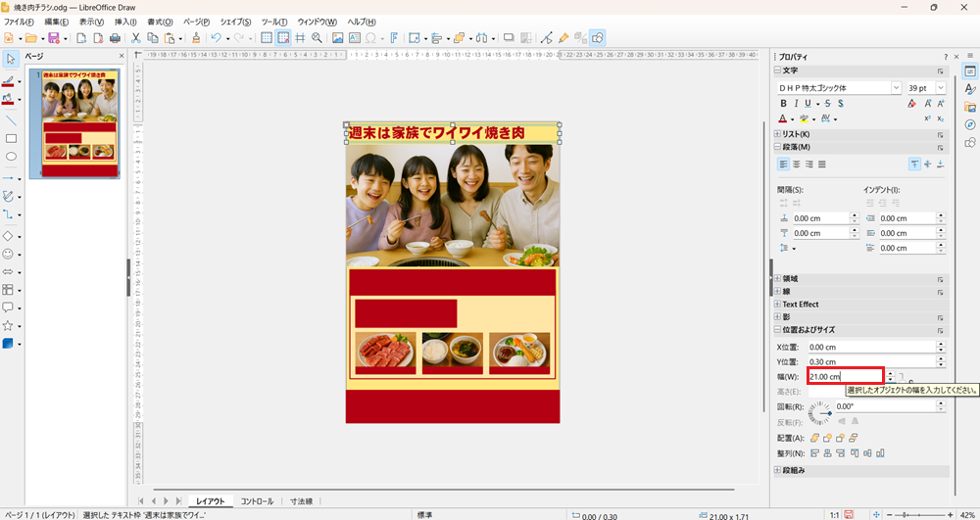
Task: Click the Clear Direct Formatting icon in sidebar
Action: point(911,104)
